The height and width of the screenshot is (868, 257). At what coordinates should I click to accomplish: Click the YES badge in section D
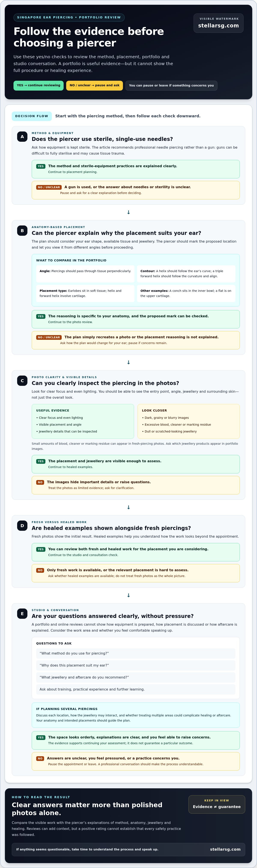point(41,549)
